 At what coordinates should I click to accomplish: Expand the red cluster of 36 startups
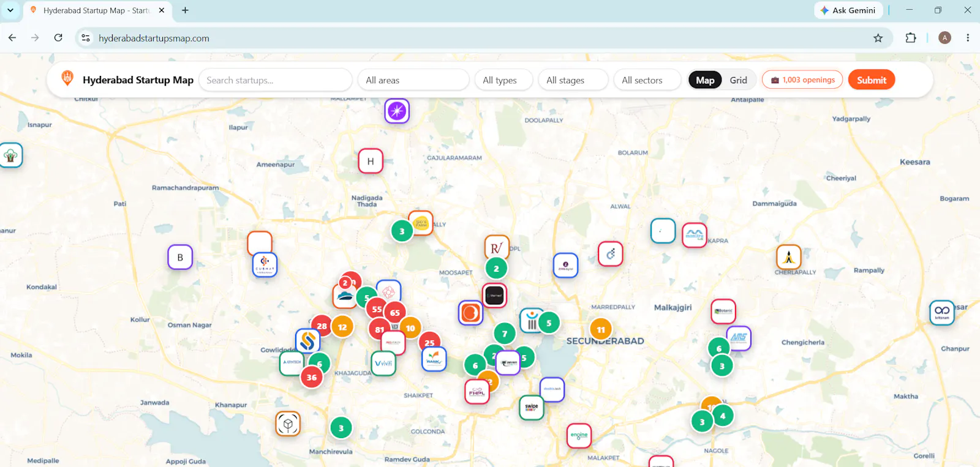(312, 377)
